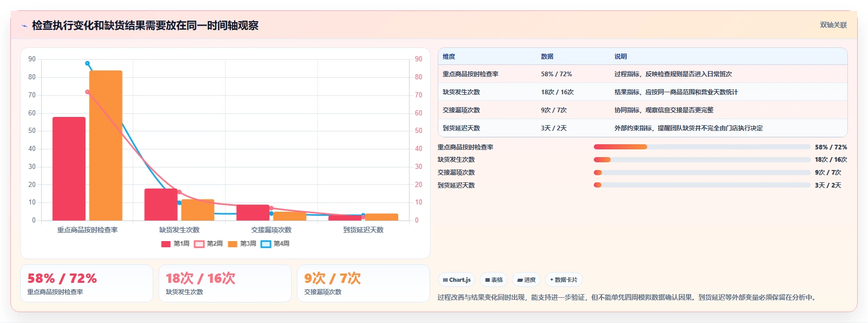The image size is (868, 323).
Task: Click the 到货延迟天数 progress bar
Action: tap(702, 185)
